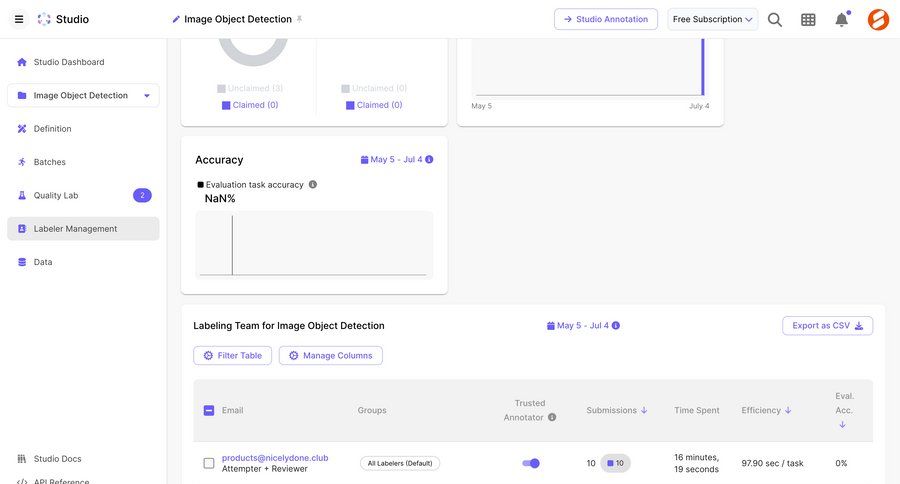Click the Manage Columns button
Image resolution: width=900 pixels, height=484 pixels.
point(331,355)
